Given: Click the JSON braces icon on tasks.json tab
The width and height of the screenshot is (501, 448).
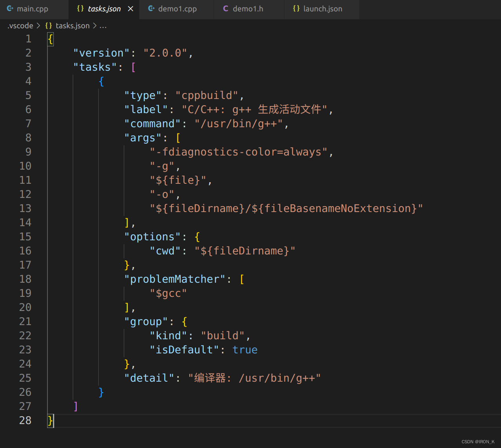Looking at the screenshot, I should pos(80,9).
